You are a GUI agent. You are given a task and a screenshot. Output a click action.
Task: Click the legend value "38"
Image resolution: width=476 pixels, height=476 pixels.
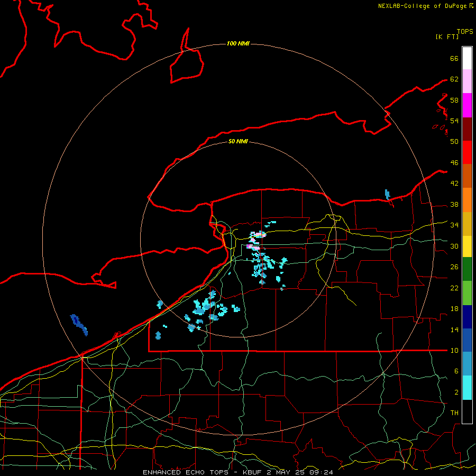pyautogui.click(x=454, y=205)
